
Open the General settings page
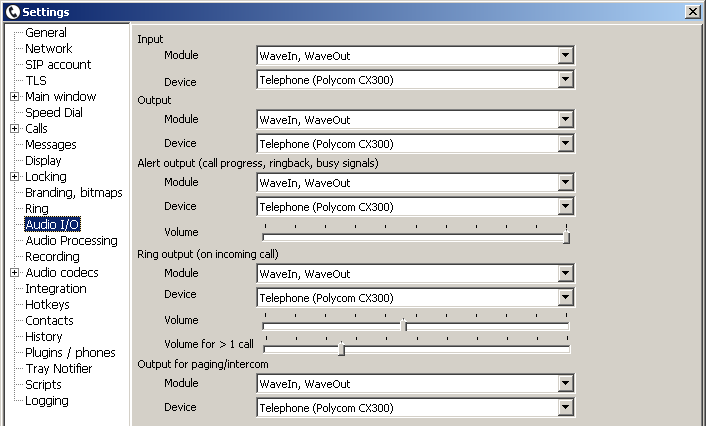click(46, 32)
